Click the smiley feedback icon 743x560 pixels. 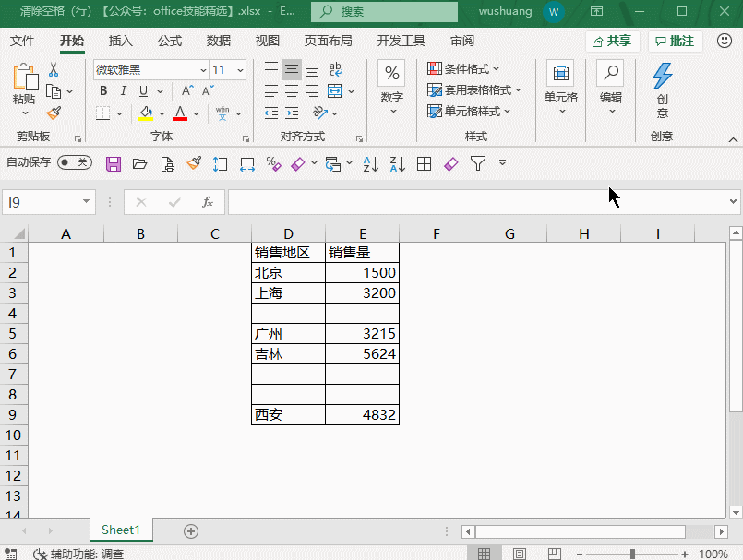point(724,41)
